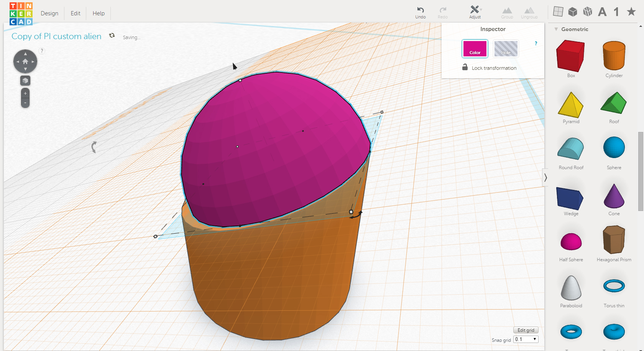Open the Edit menu
This screenshot has width=644, height=351.
click(76, 13)
